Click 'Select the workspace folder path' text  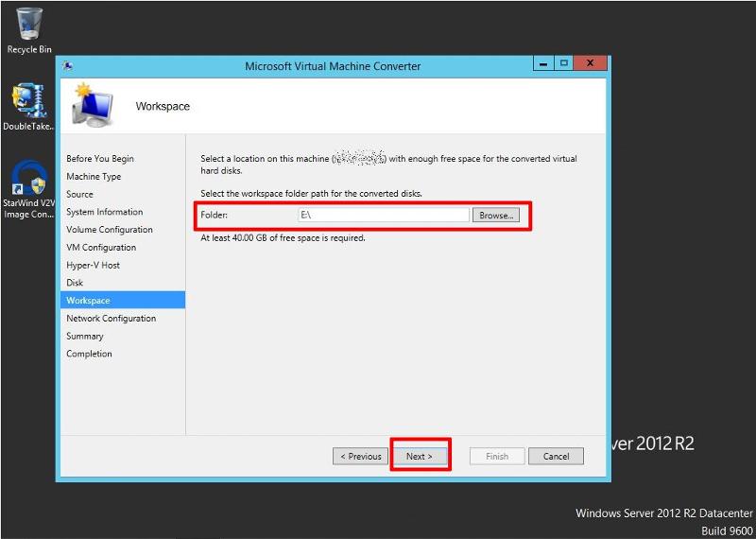click(x=312, y=194)
